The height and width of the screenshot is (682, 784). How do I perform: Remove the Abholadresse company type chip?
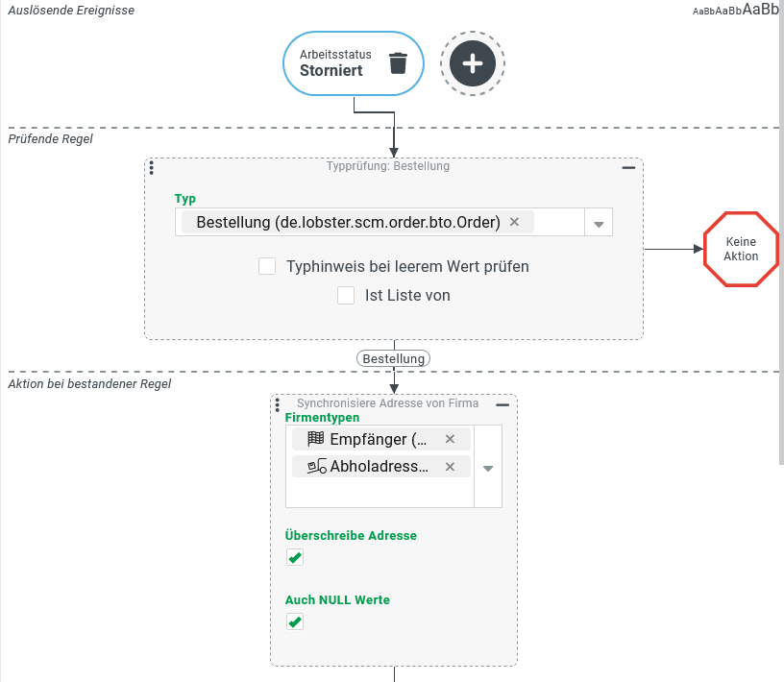(x=450, y=467)
